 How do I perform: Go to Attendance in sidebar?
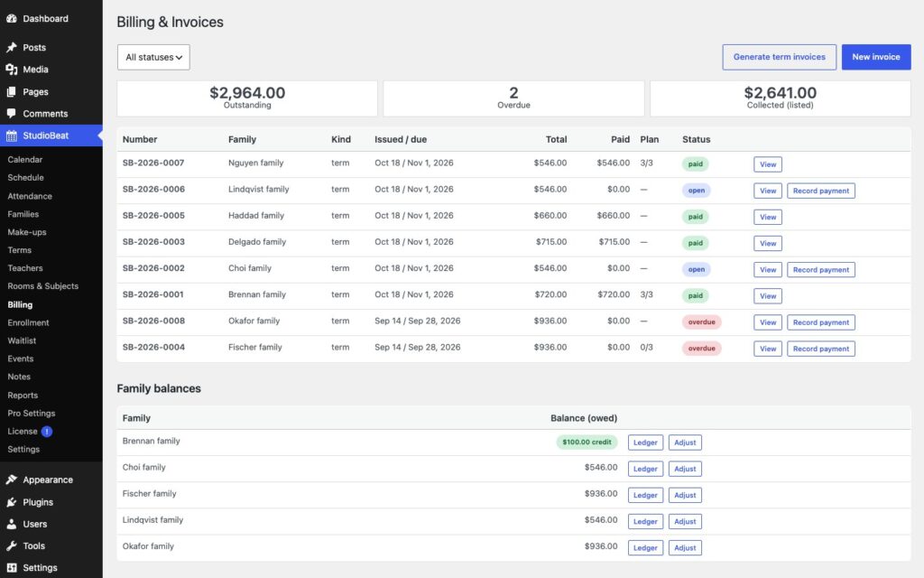30,196
